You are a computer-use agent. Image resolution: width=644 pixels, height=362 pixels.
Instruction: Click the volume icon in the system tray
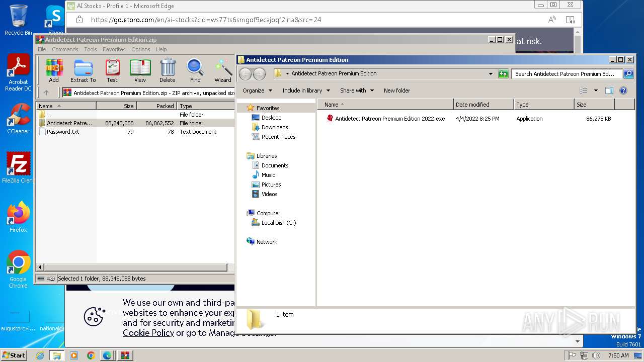point(596,355)
